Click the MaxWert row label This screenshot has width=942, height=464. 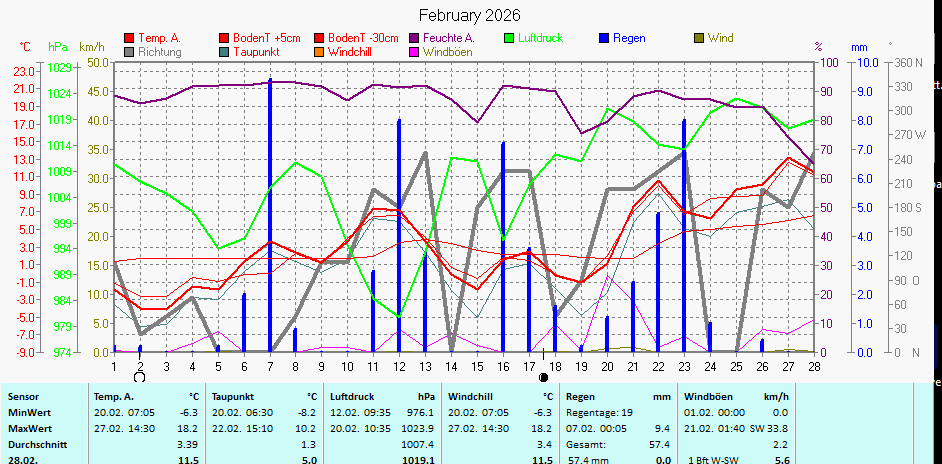29,427
